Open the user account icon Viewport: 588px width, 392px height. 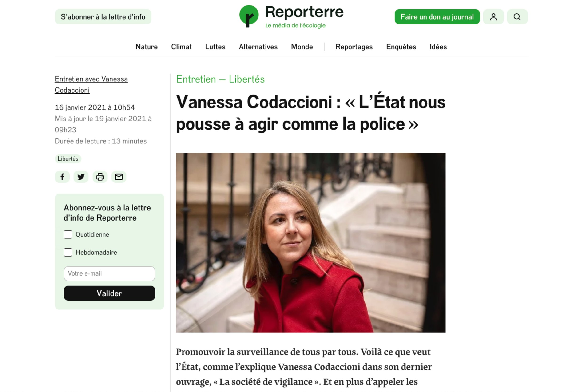point(493,17)
